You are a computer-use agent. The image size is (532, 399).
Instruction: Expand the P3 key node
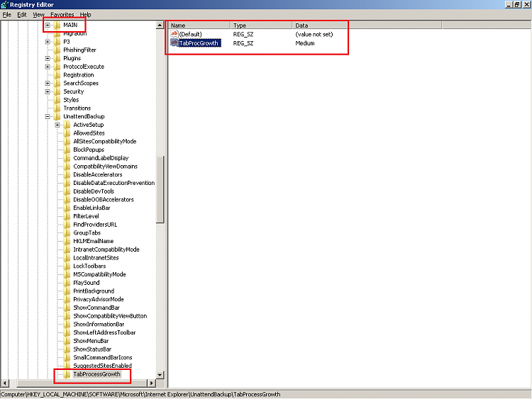click(48, 42)
